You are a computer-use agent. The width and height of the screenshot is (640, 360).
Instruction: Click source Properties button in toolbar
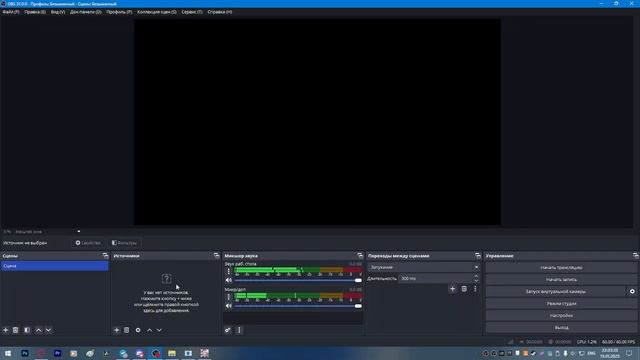click(x=87, y=243)
